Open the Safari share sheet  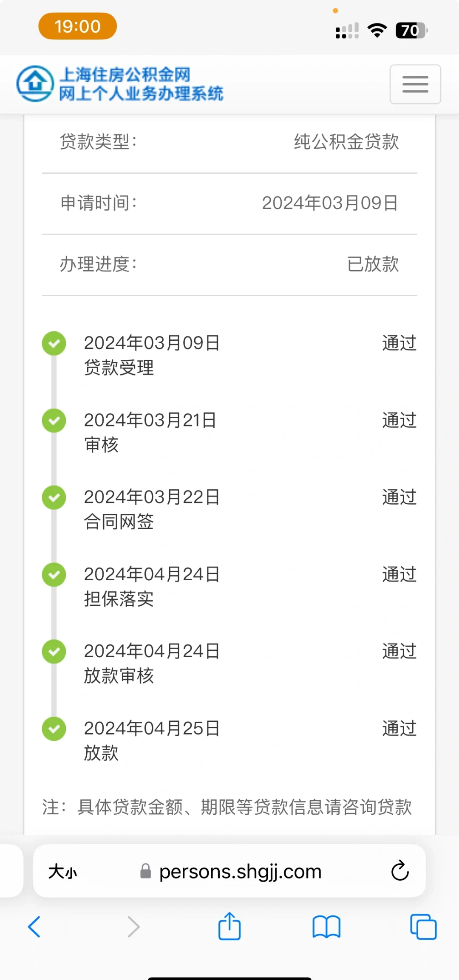[229, 926]
